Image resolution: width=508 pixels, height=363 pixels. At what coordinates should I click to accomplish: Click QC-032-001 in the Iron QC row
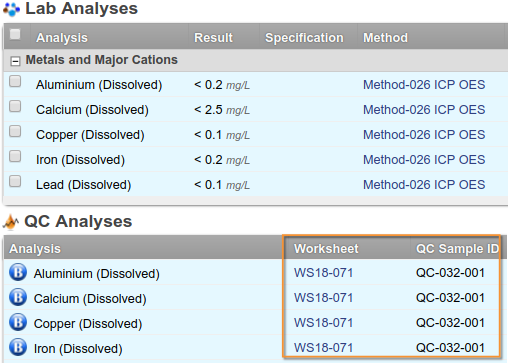[450, 348]
